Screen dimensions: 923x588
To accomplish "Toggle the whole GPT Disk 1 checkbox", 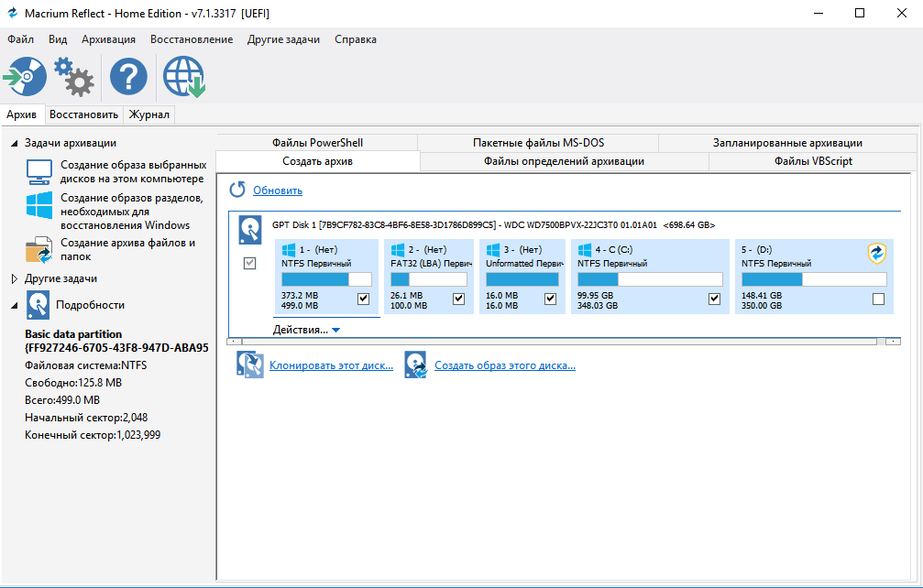I will (249, 264).
